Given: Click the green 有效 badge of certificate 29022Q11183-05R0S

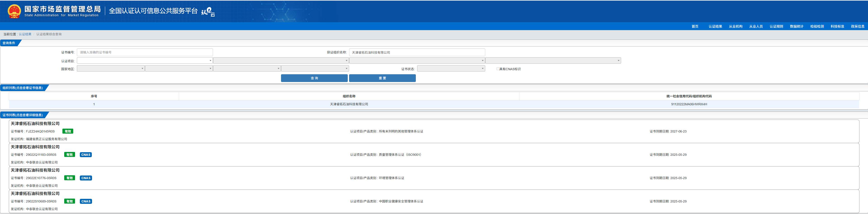Looking at the screenshot, I should click(x=69, y=155).
